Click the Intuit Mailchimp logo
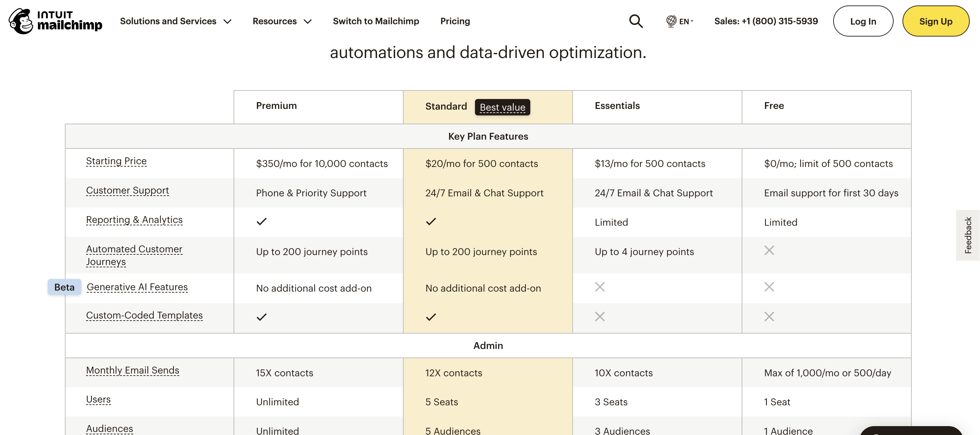The width and height of the screenshot is (980, 435). point(56,21)
